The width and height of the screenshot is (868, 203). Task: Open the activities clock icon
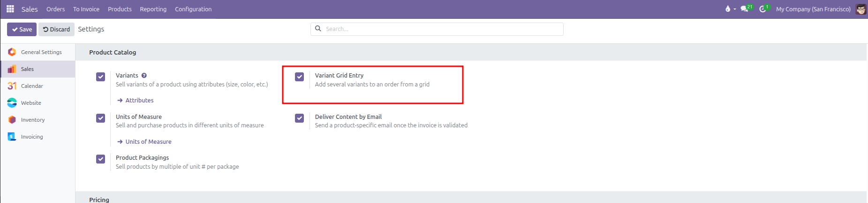point(763,9)
